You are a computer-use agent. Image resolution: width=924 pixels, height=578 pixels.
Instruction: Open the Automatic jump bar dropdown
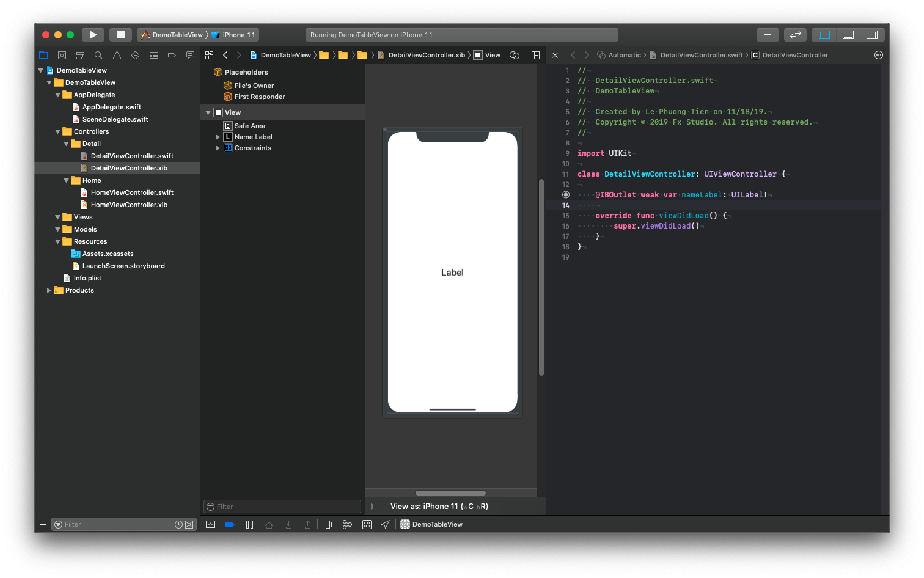625,55
